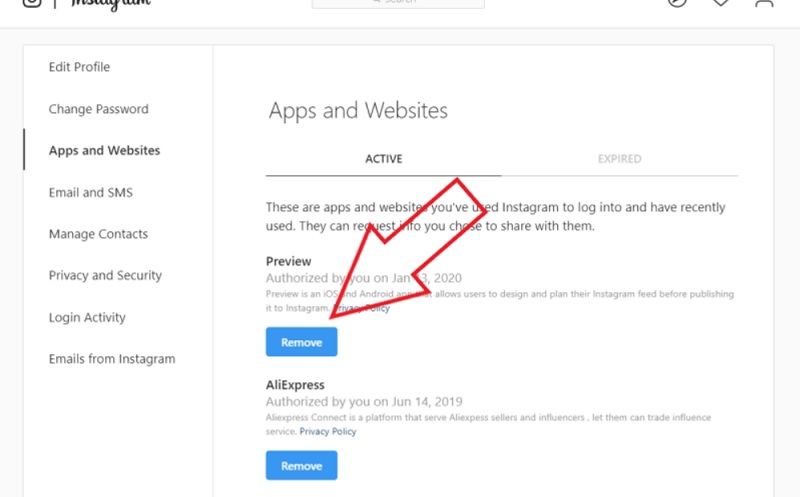800x497 pixels.
Task: Open Privacy and Security settings
Action: point(105,276)
